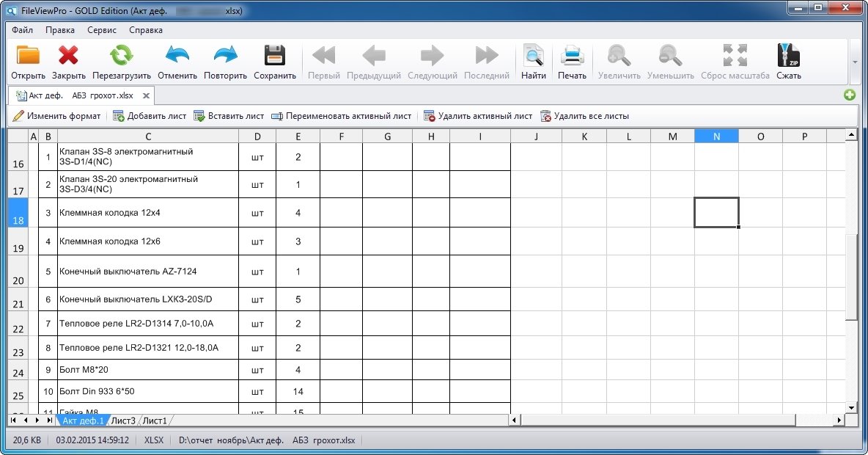Reload the file with the Перезагрузить icon

[x=122, y=57]
